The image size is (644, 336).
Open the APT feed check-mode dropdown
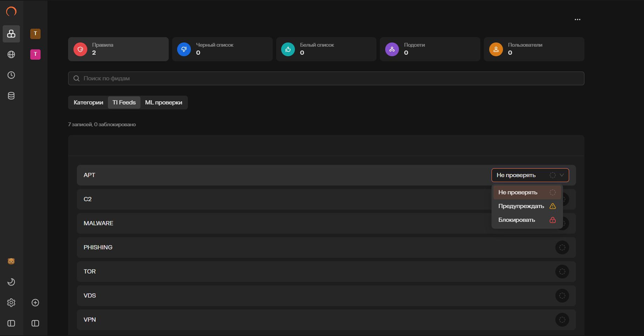point(530,175)
